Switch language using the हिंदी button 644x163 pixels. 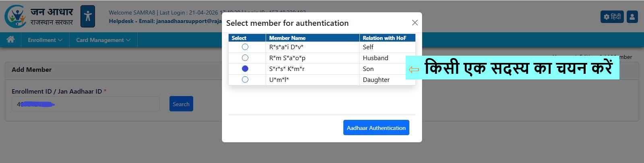[x=612, y=17]
